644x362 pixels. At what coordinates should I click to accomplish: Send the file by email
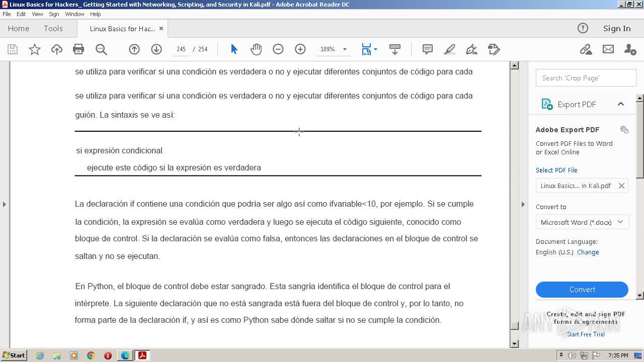click(608, 49)
